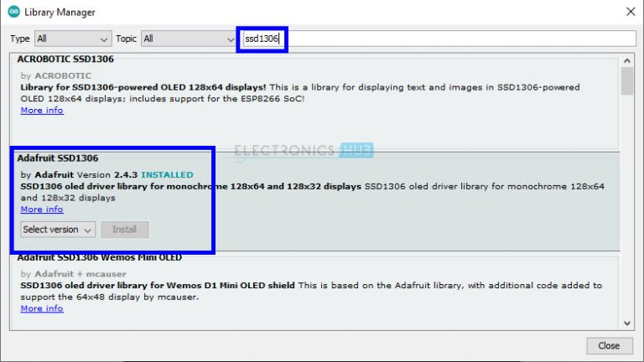Expand the Select version dropdown
Image resolution: width=644 pixels, height=362 pixels.
coord(58,230)
